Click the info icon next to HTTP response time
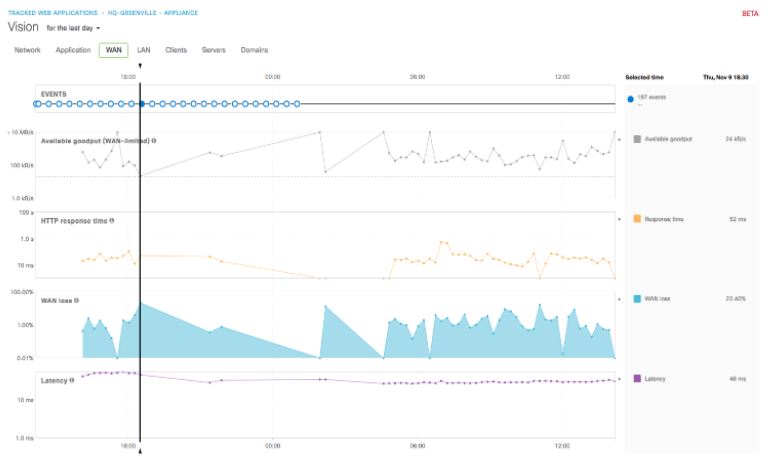 tap(112, 220)
